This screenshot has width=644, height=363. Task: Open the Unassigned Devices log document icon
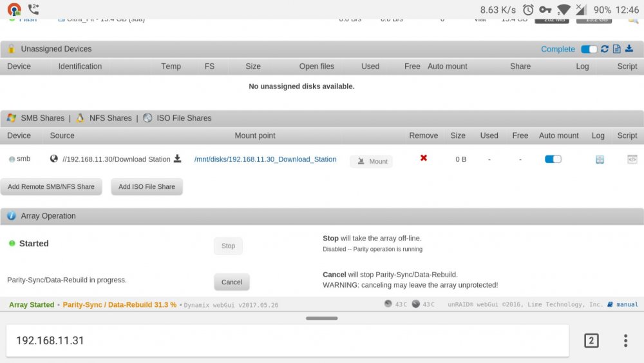point(616,49)
